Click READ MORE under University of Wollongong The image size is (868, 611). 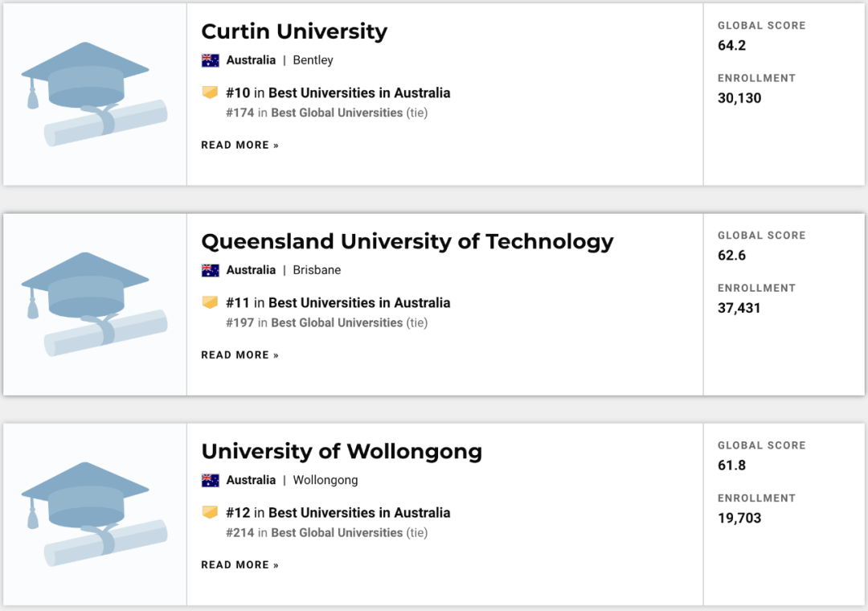[240, 565]
